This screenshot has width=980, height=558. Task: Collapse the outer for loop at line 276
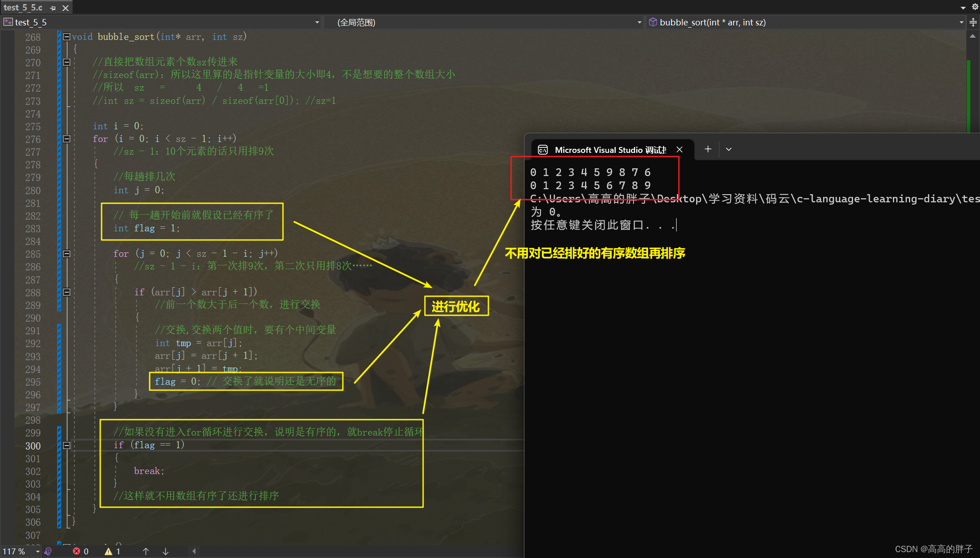(67, 139)
